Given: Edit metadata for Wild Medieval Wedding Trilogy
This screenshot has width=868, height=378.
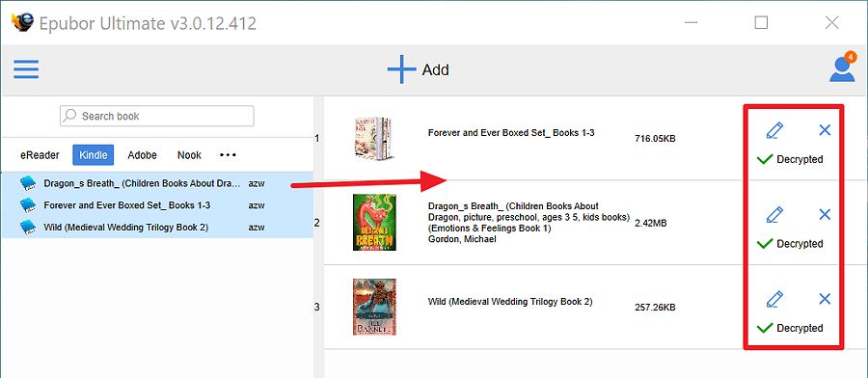Looking at the screenshot, I should [x=775, y=299].
